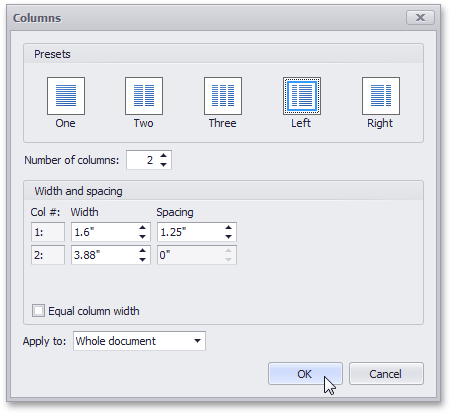Decrease column 1 width using down arrow
Image resolution: width=451 pixels, height=414 pixels.
(143, 237)
